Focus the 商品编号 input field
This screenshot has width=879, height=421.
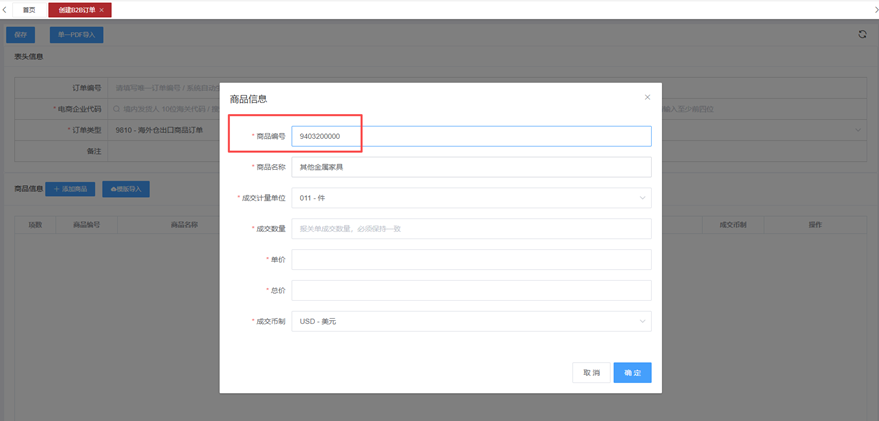(x=471, y=136)
